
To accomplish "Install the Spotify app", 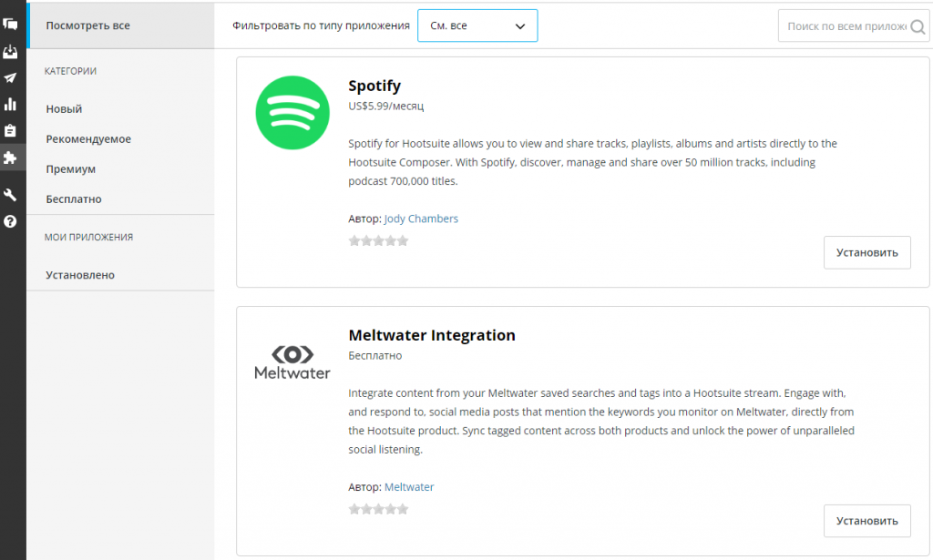I will (x=867, y=252).
